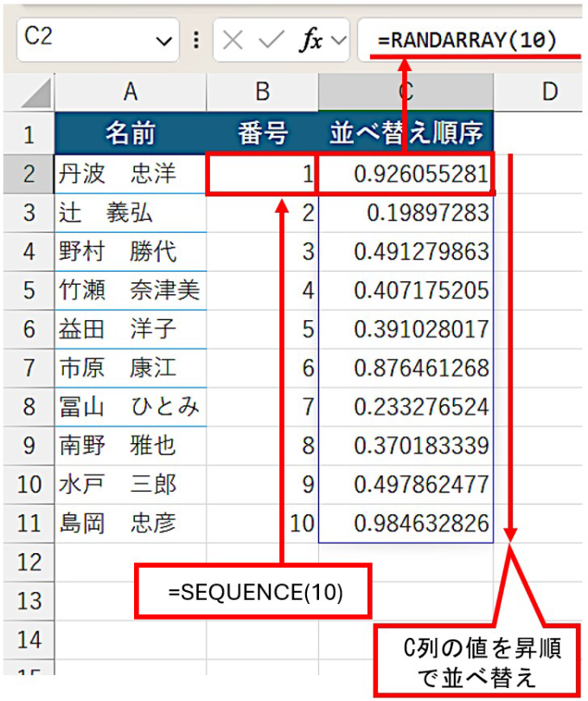This screenshot has height=701, width=588.
Task: Select column C header
Action: (406, 92)
